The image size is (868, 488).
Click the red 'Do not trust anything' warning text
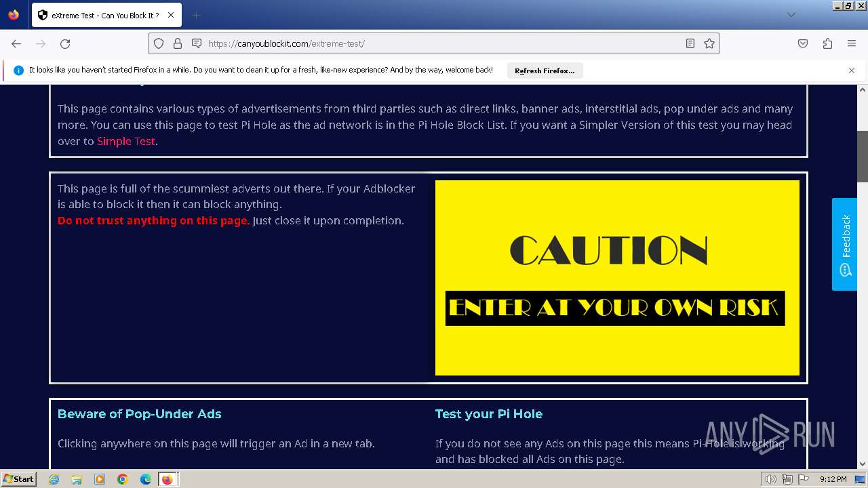(x=153, y=220)
